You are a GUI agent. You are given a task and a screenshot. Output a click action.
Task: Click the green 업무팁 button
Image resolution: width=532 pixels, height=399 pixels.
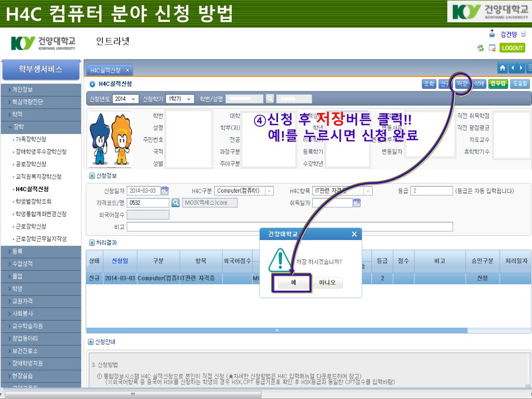click(x=498, y=84)
